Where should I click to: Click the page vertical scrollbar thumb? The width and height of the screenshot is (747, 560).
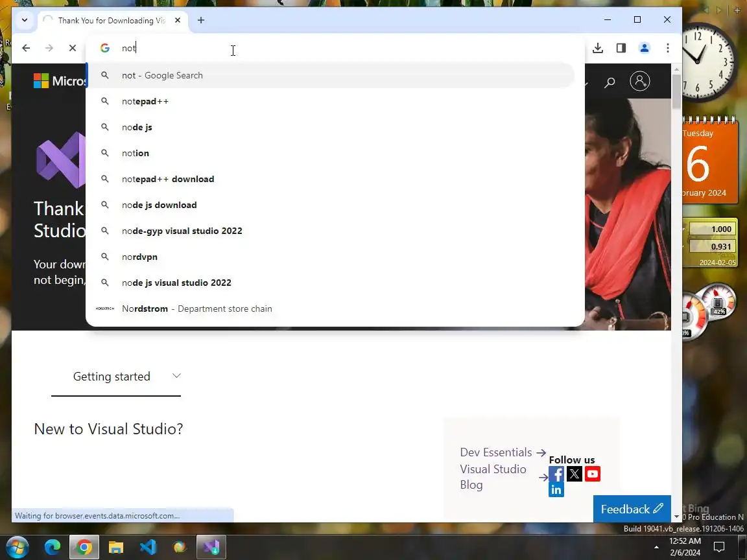click(676, 93)
